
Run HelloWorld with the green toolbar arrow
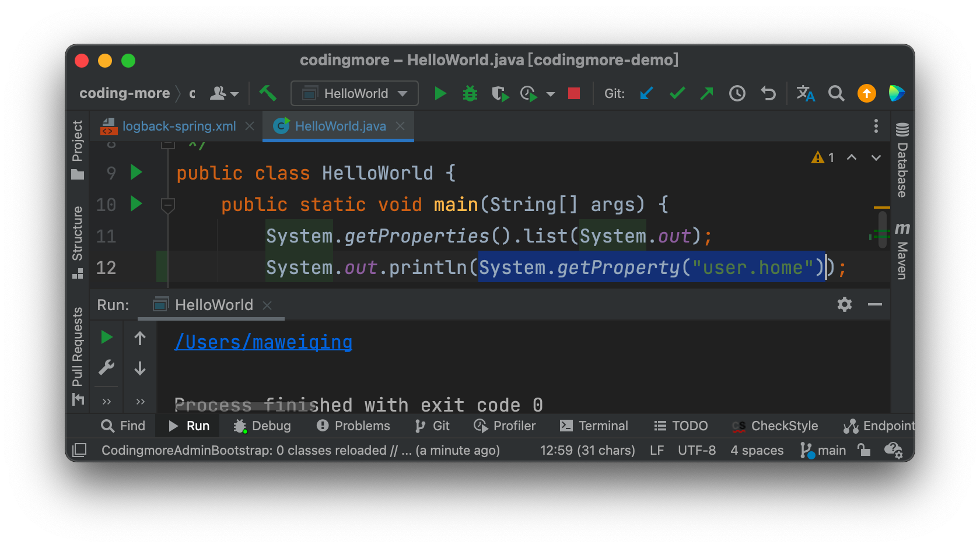(x=440, y=93)
